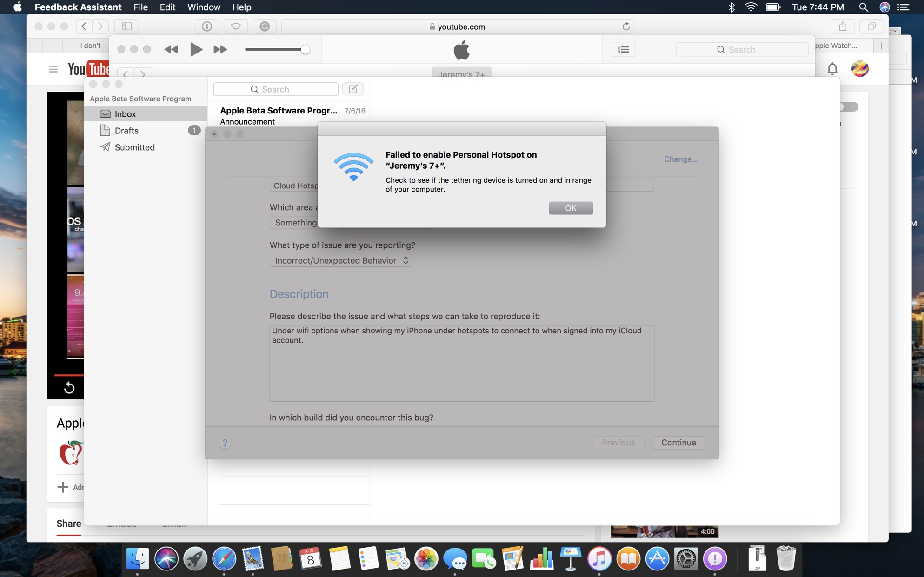The image size is (924, 577).
Task: Click the Wi-Fi icon in menu bar
Action: pyautogui.click(x=751, y=7)
